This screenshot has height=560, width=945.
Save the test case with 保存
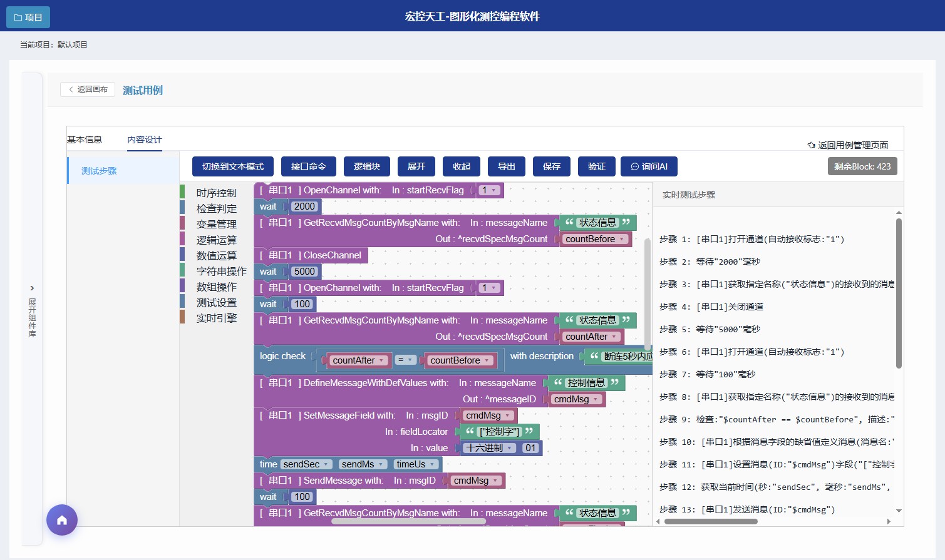(x=551, y=166)
